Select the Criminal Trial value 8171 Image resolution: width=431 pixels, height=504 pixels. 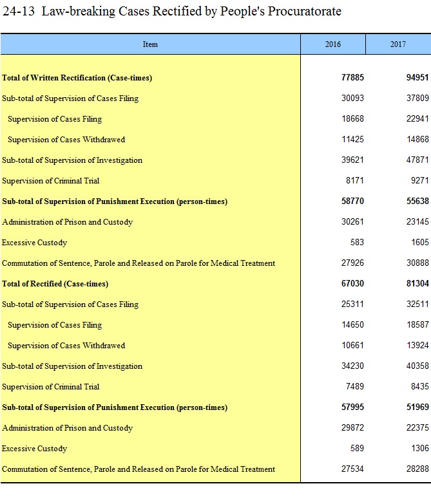click(355, 180)
